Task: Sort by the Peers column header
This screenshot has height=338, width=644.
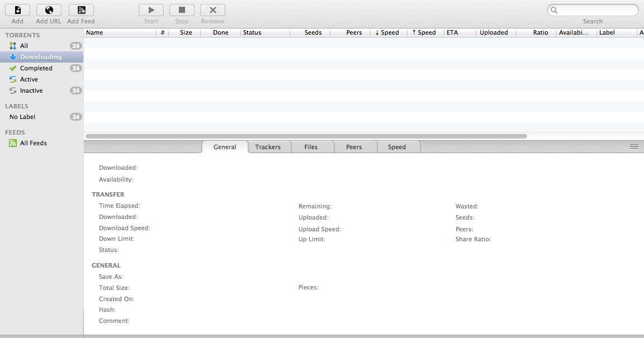Action: point(351,32)
